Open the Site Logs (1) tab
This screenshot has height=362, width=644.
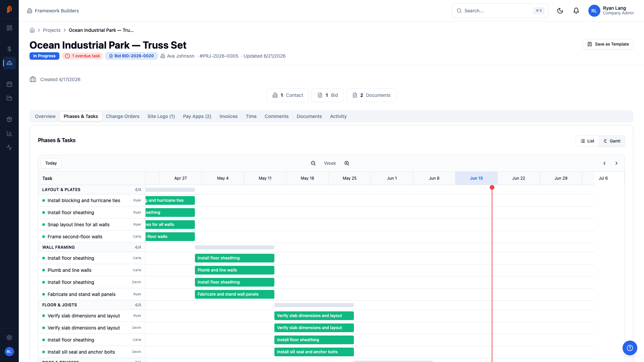pos(161,116)
